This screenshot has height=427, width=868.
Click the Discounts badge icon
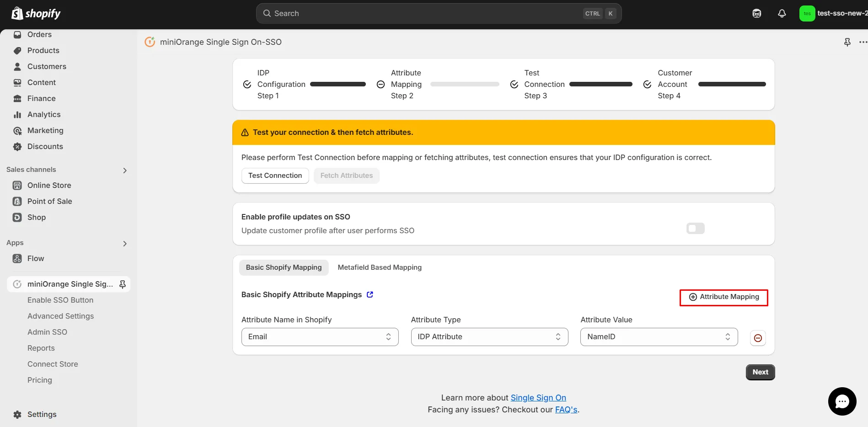[x=17, y=147]
